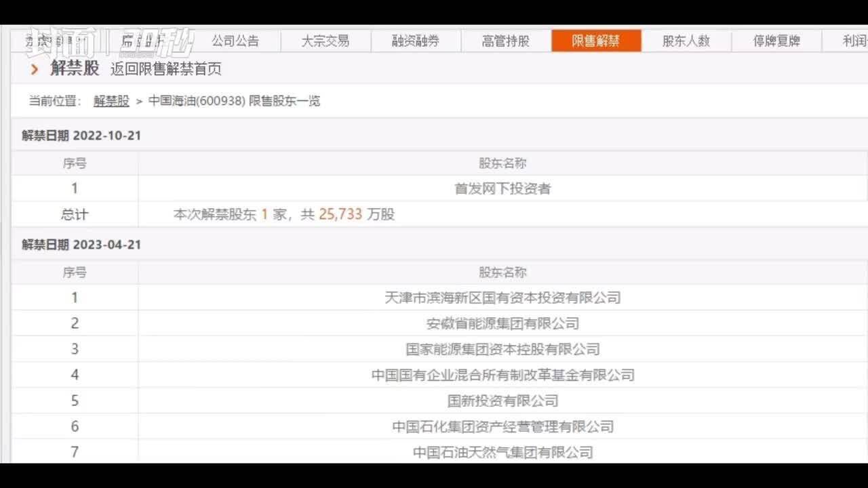Open the 停牌复牌 tab
The width and height of the screenshot is (868, 488).
click(x=776, y=41)
